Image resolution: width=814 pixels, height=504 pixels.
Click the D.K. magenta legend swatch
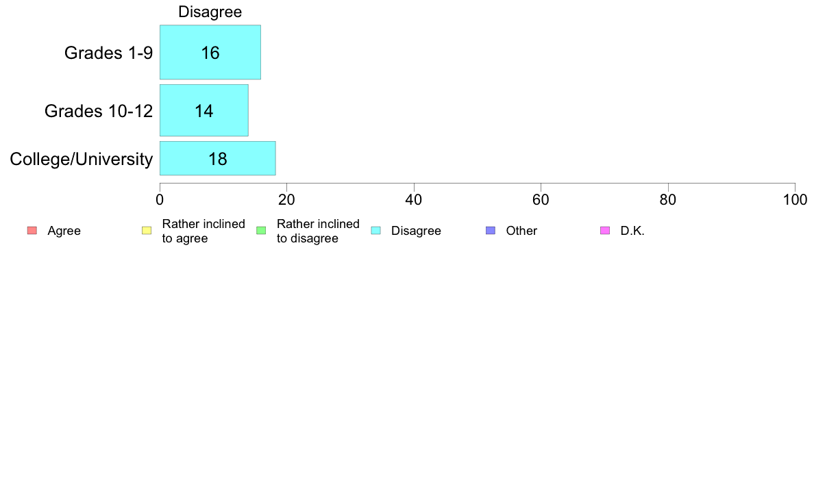pos(605,231)
